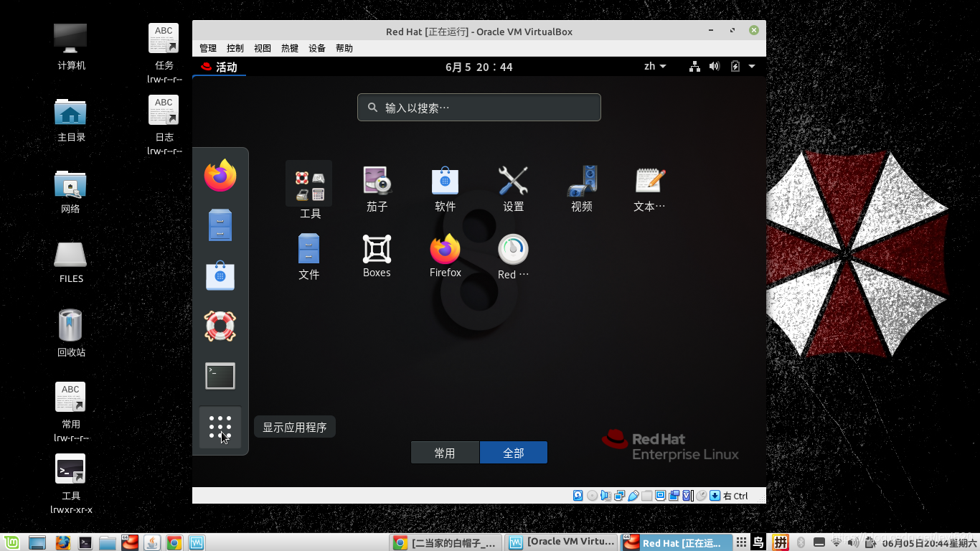This screenshot has height=551, width=980.
Task: Click the audio indicator in VirtualBox status bar
Action: point(606,496)
